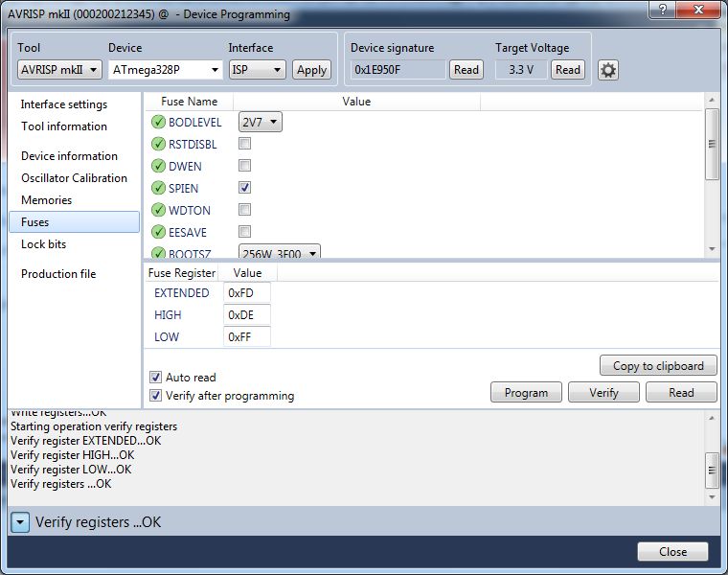Uncheck the SPIEN fuse checkbox
This screenshot has height=575, width=728.
coord(244,188)
